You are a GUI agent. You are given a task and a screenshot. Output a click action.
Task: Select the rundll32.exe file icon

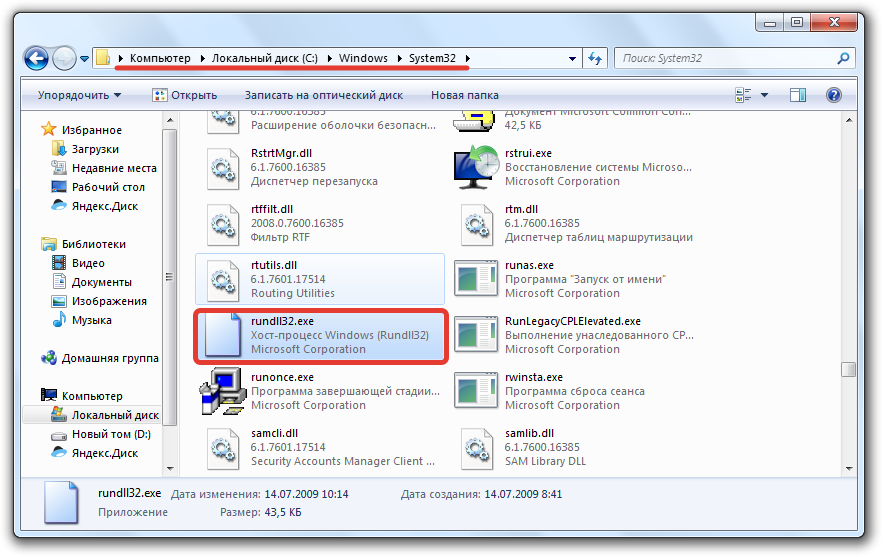click(222, 335)
